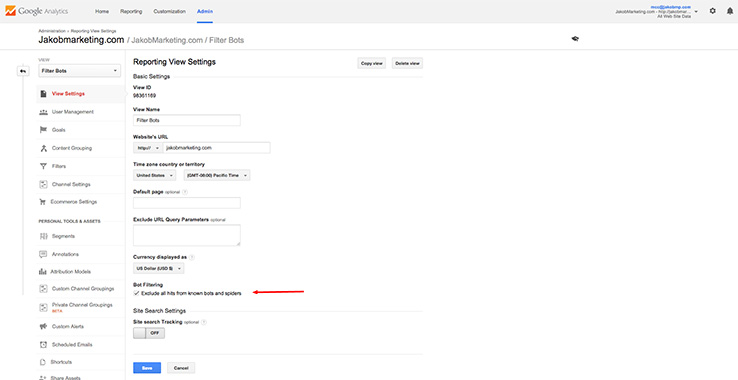Go to the Home tab

[x=102, y=11]
